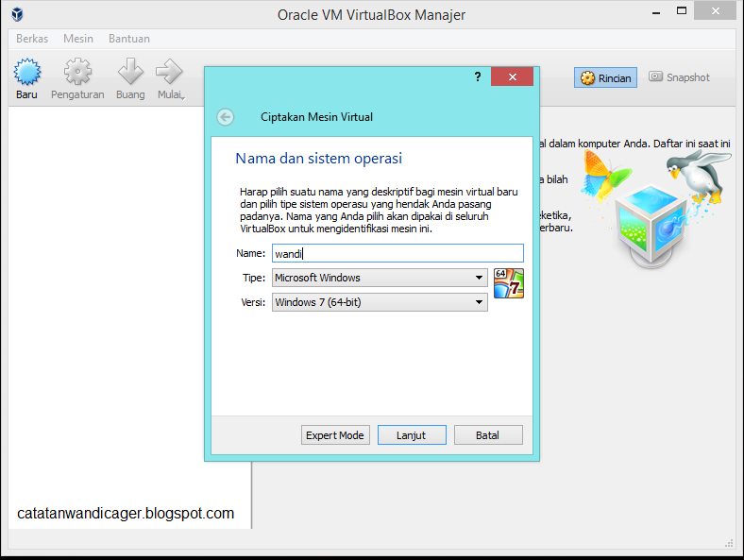744x560 pixels.
Task: Click the Buang discard arrow icon
Action: 130,72
